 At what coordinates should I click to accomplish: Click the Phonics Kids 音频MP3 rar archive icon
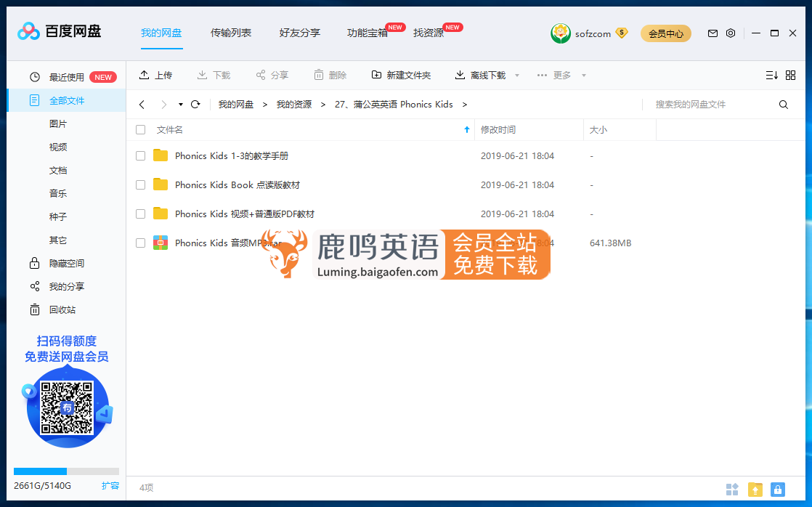tap(161, 243)
